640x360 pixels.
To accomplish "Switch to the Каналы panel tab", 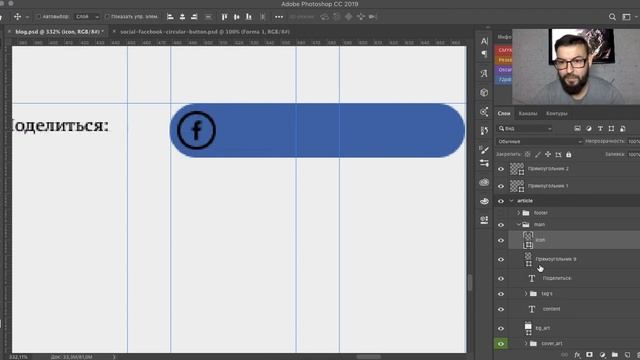I will point(528,113).
